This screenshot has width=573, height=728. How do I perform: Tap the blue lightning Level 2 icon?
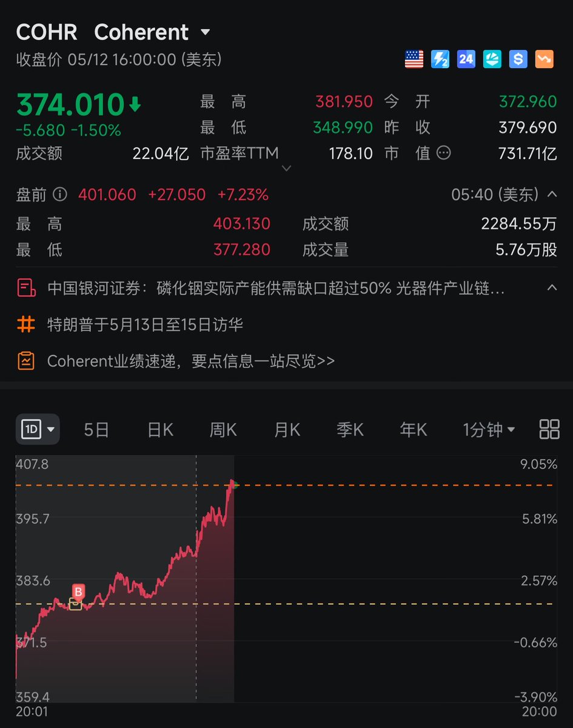[x=440, y=59]
